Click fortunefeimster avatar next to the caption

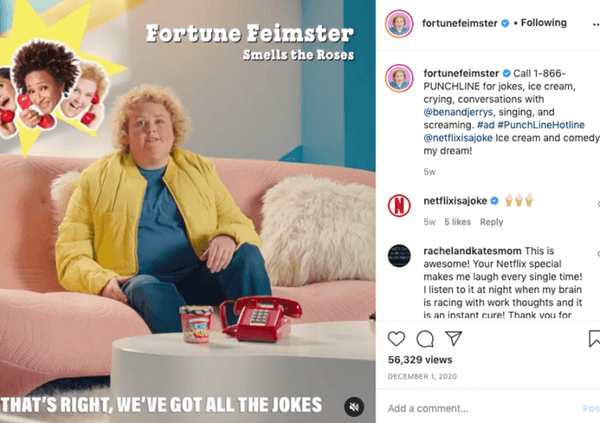[x=399, y=78]
